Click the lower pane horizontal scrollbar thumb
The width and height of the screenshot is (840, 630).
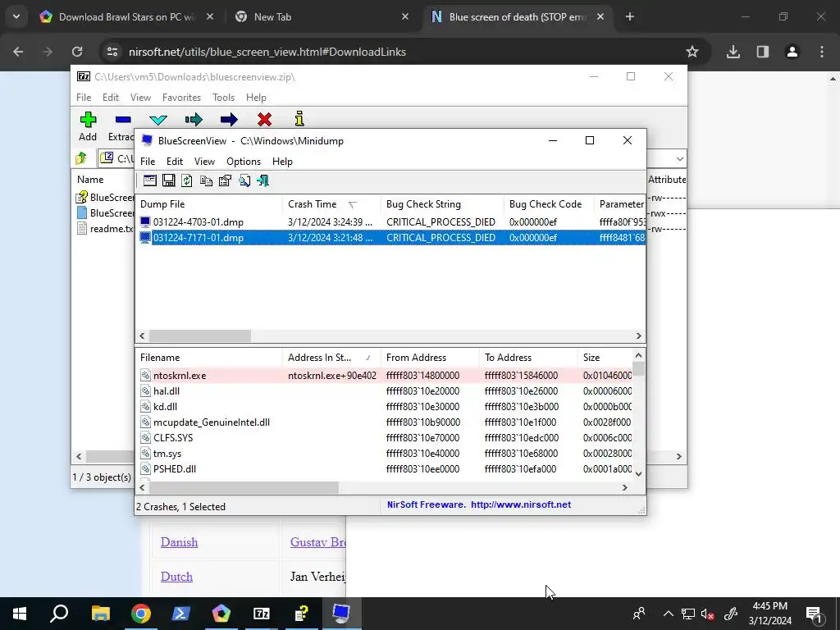point(244,487)
